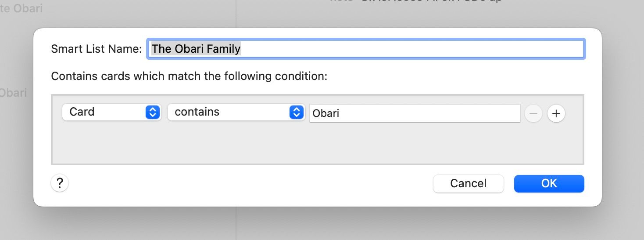The height and width of the screenshot is (240, 644).
Task: Click the help question mark button
Action: coord(60,183)
